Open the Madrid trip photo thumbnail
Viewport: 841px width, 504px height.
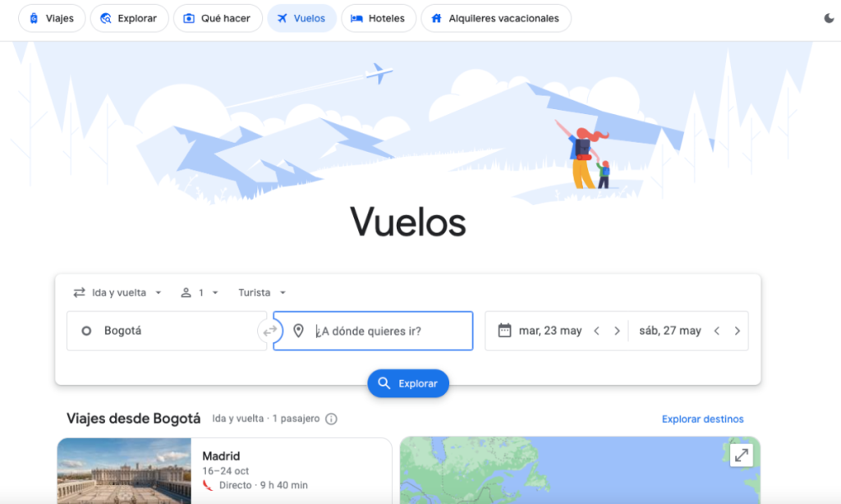(x=125, y=471)
